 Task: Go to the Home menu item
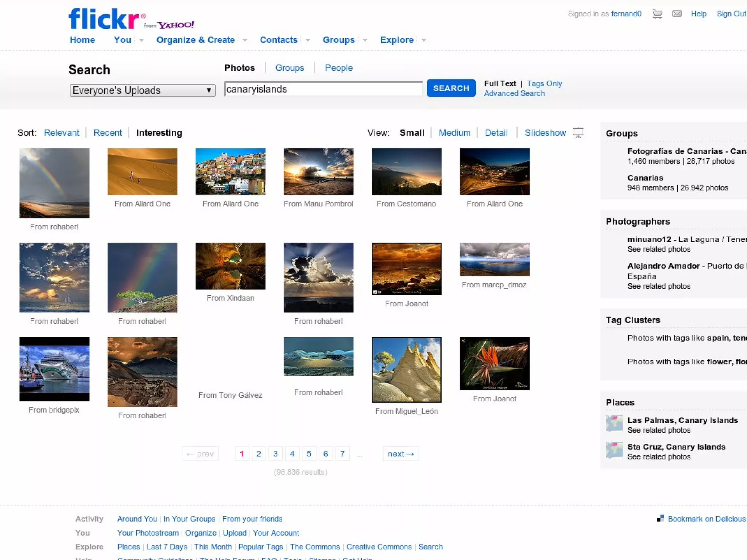click(82, 40)
